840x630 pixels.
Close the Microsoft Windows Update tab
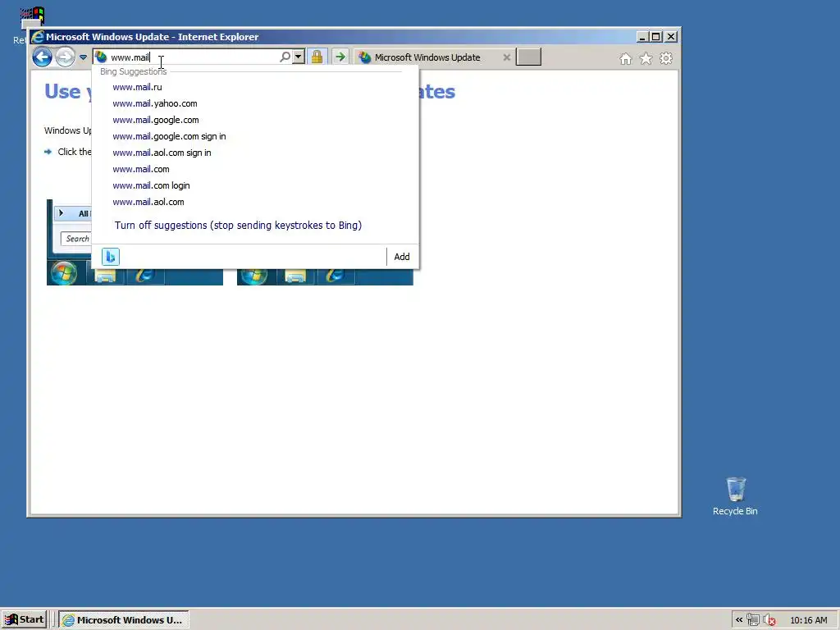(x=506, y=57)
